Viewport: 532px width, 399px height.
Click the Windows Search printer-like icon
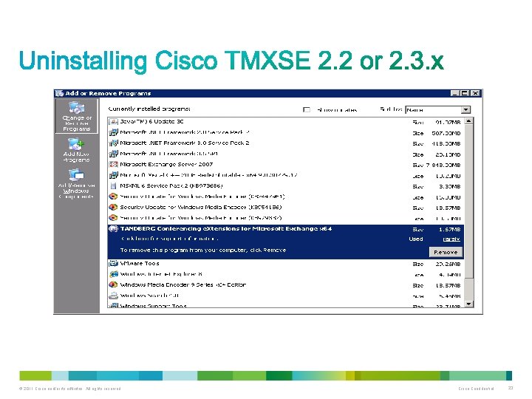point(113,296)
